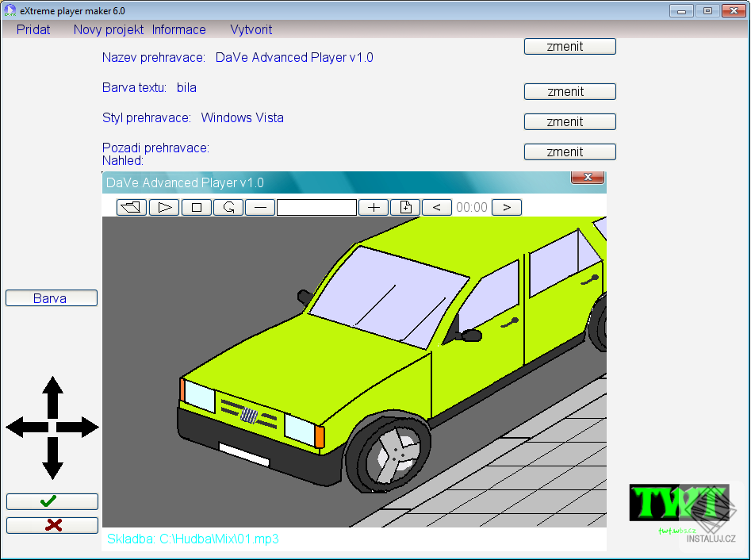Click the preview player title bar
Viewport: 751px width, 560px height.
354,182
